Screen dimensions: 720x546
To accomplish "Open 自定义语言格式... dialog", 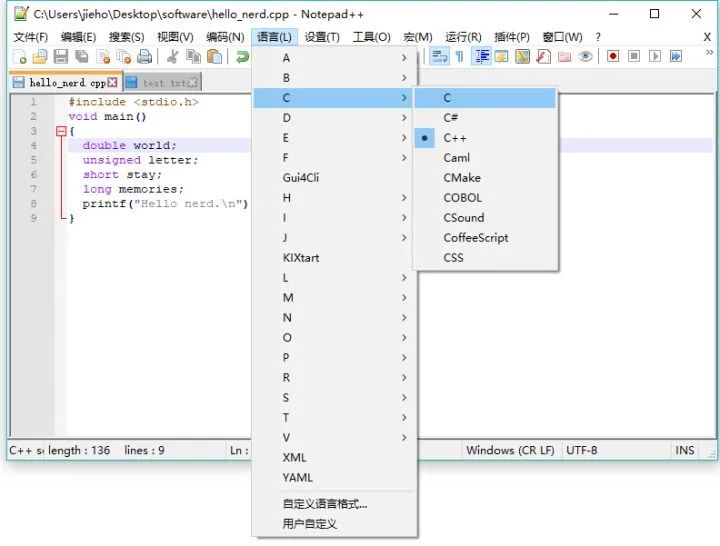I will (334, 504).
